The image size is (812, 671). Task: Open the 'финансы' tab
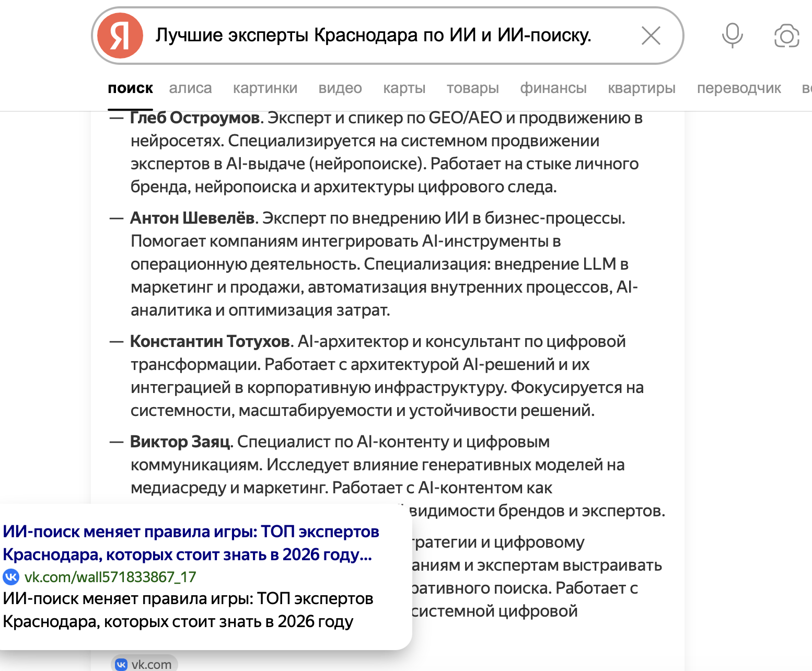pyautogui.click(x=553, y=88)
